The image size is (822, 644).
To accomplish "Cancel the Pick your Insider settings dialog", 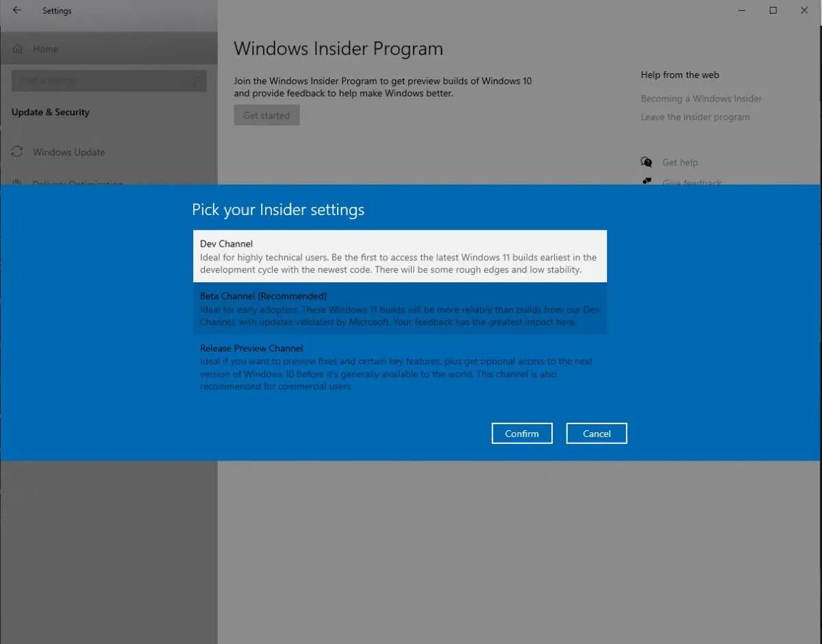I will coord(596,433).
